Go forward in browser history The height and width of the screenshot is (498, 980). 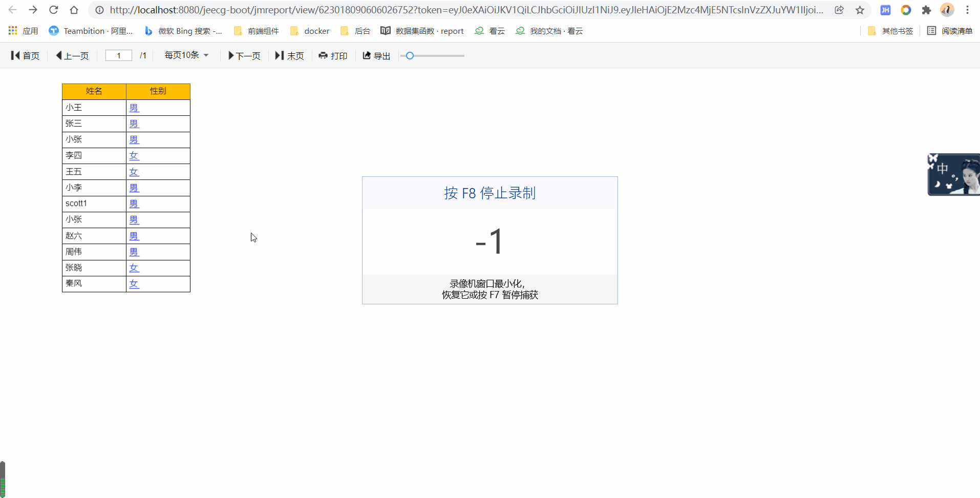click(33, 10)
